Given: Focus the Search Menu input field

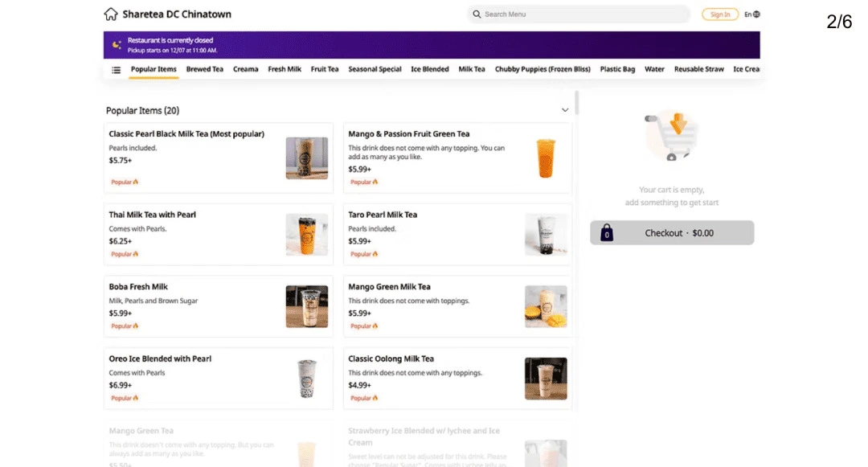Looking at the screenshot, I should click(579, 14).
